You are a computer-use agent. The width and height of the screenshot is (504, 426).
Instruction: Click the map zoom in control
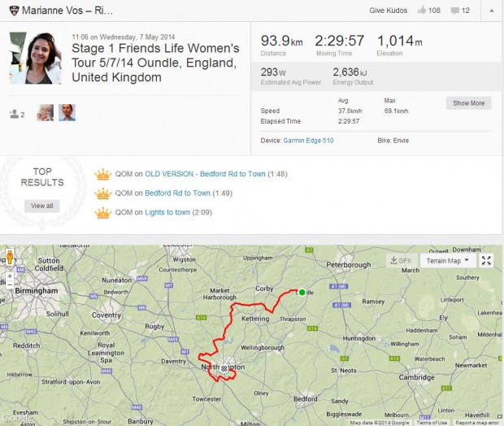(x=9, y=276)
